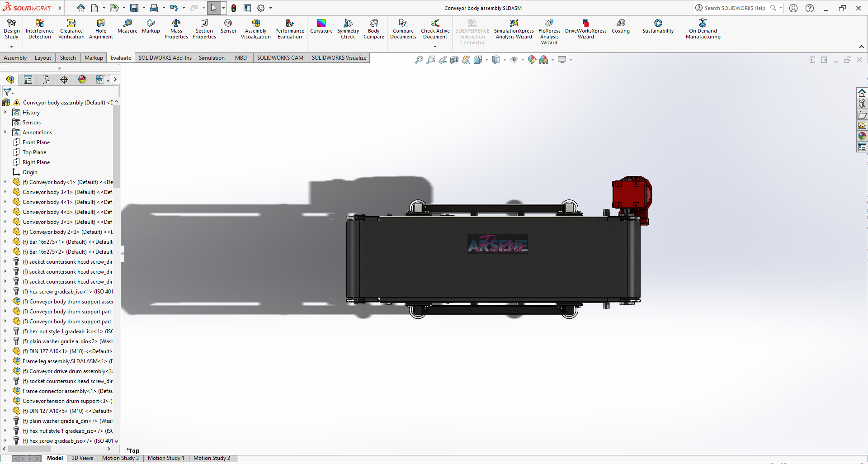Click the Rebuild traffic light icon

coord(234,8)
